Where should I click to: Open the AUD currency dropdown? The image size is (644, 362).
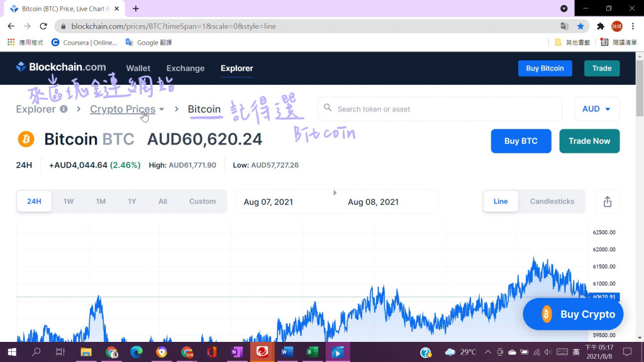(597, 109)
